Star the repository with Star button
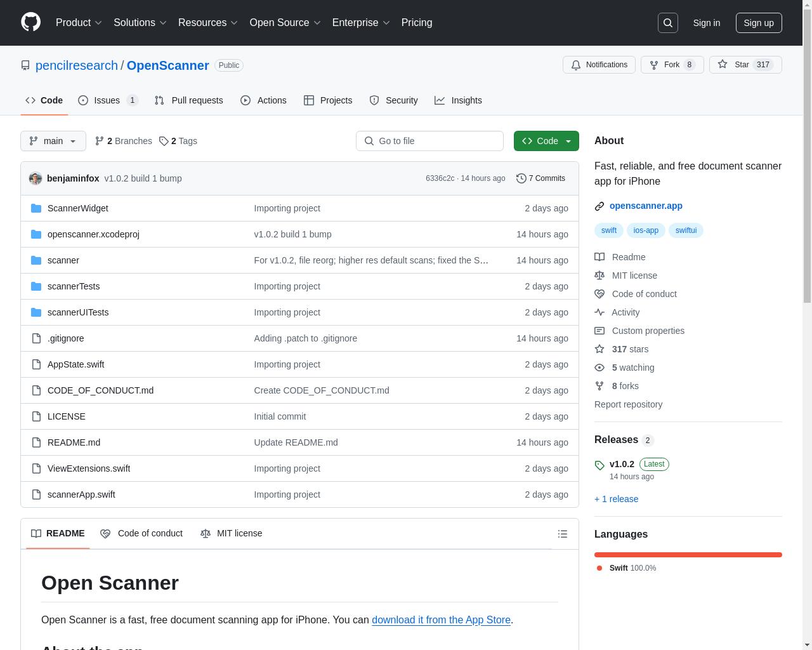This screenshot has width=812, height=650. [x=745, y=65]
